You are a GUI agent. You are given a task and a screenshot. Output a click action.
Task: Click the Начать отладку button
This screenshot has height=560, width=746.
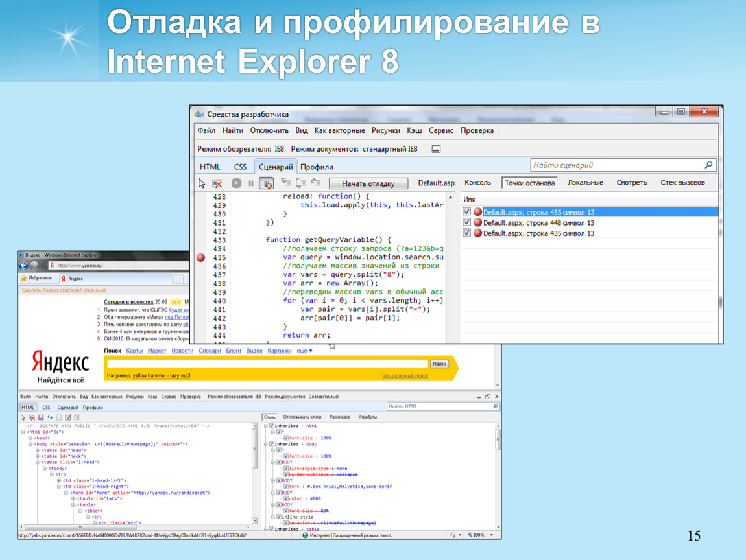pyautogui.click(x=368, y=183)
